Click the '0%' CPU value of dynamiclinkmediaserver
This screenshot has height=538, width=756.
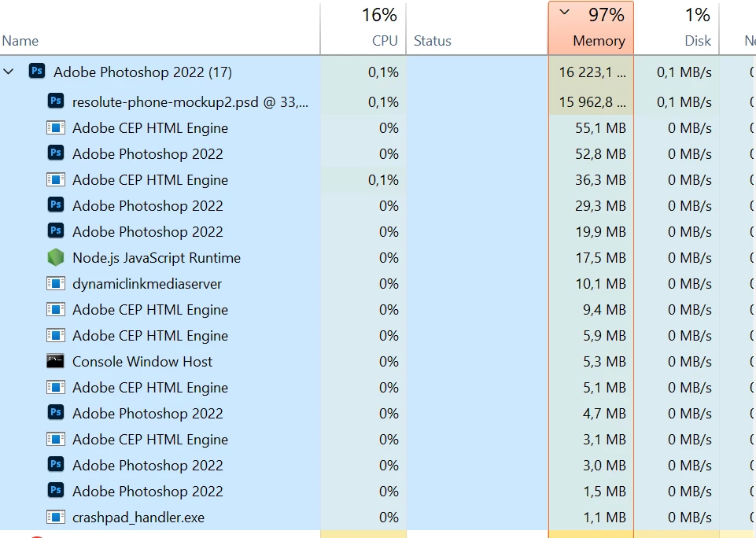click(389, 284)
